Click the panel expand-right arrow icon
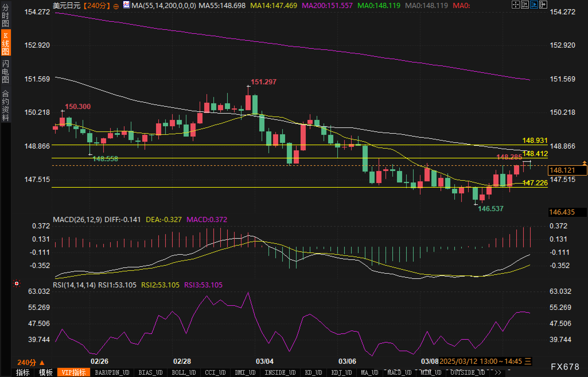 click(x=543, y=5)
